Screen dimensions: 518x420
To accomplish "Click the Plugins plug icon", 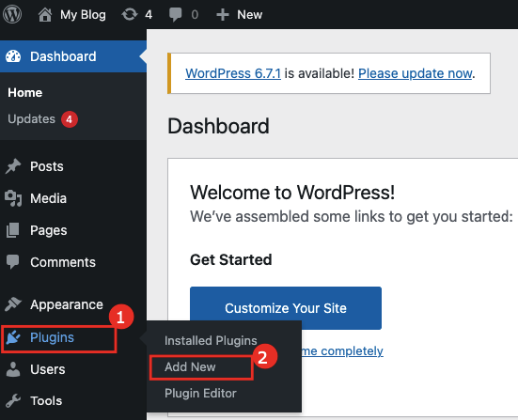I will coord(13,337).
